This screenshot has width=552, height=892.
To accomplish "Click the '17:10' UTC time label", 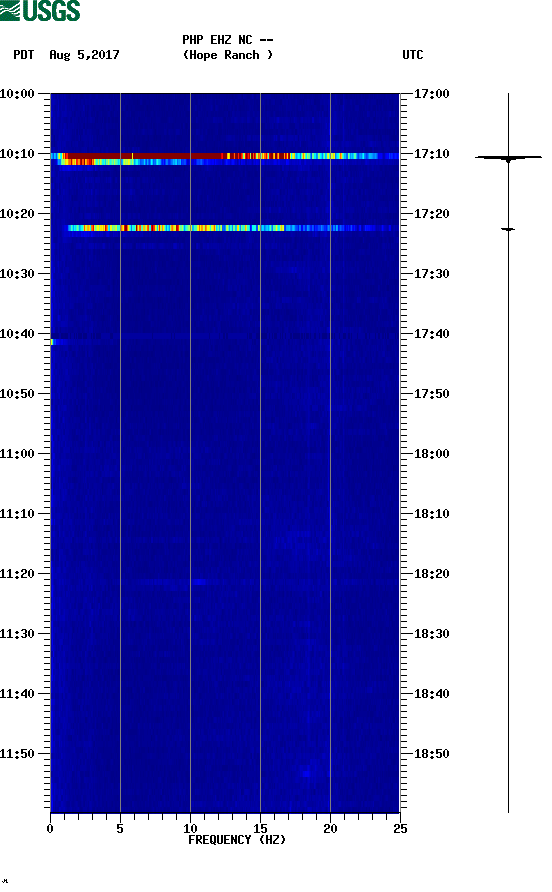I will point(431,154).
